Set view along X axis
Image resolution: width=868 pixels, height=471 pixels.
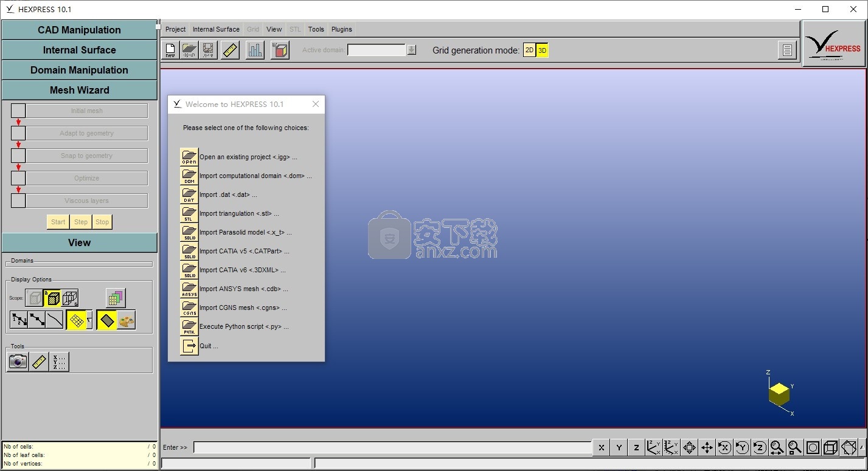pos(601,448)
